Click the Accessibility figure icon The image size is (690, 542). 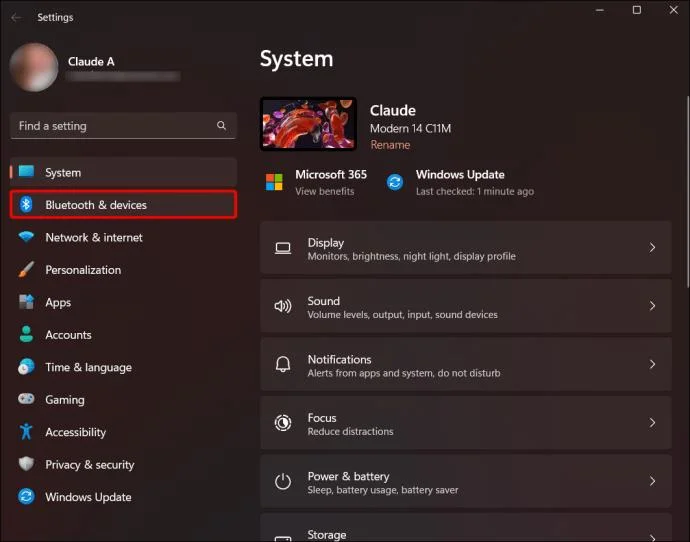point(26,431)
